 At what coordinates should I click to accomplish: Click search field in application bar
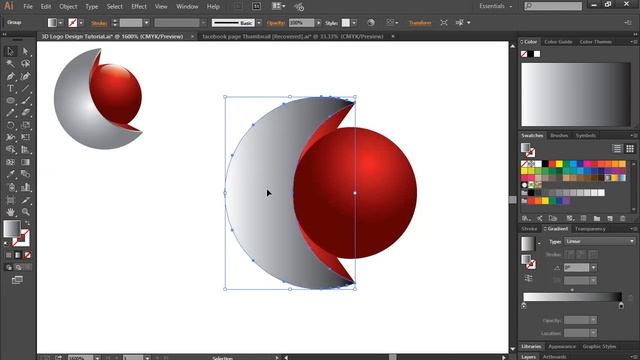[x=553, y=6]
